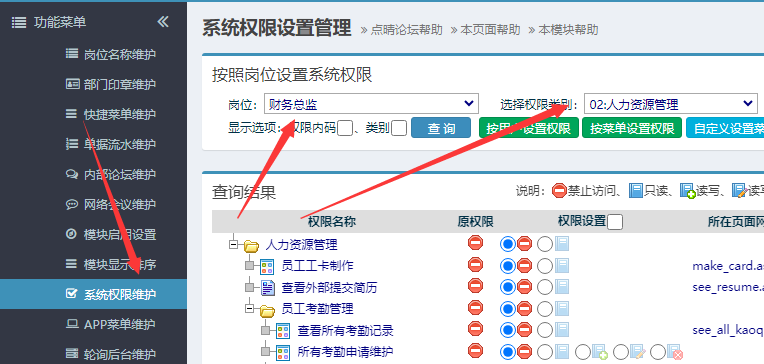Click the 员工工卡制作 tree node icon
Viewport: 764px width, 364px height.
267,266
